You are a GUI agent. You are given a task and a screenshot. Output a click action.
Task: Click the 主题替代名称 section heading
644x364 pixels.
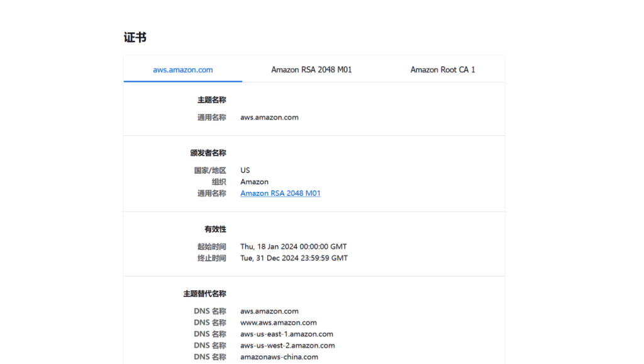click(x=204, y=293)
